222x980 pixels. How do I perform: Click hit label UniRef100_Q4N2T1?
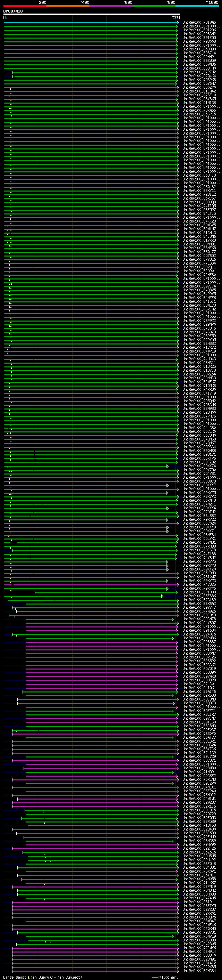click(x=199, y=504)
